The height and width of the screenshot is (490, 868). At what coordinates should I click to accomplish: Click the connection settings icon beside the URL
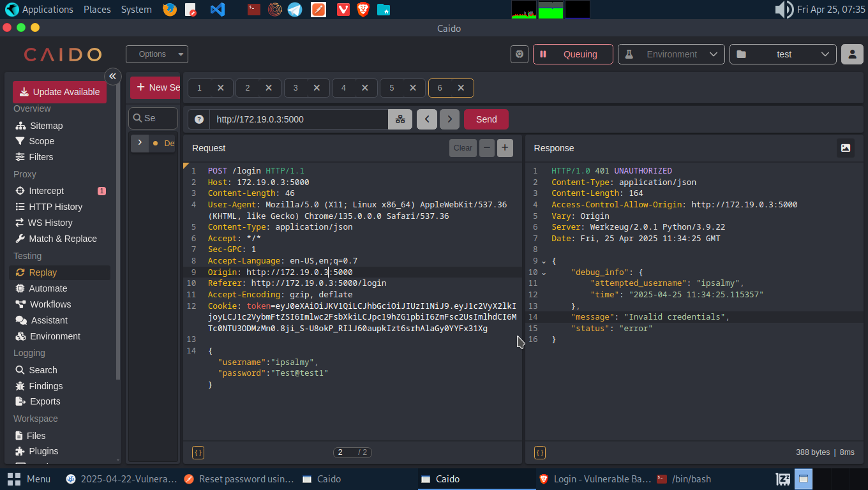pos(400,119)
